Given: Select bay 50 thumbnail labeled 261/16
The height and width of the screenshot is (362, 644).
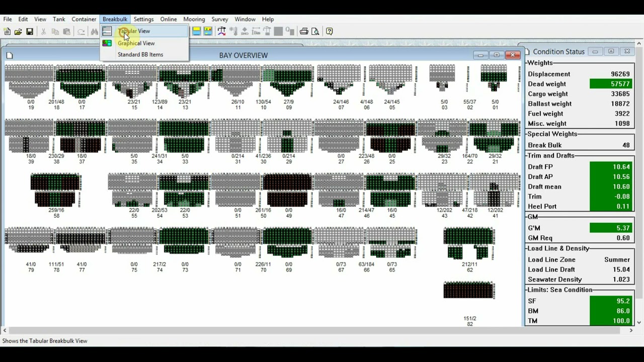Looking at the screenshot, I should pos(288,190).
